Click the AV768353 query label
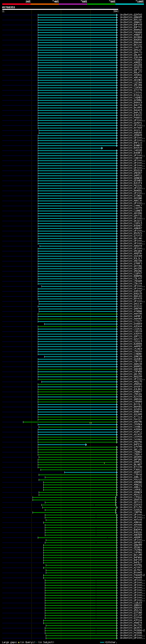The image size is (146, 644). tap(8, 7)
